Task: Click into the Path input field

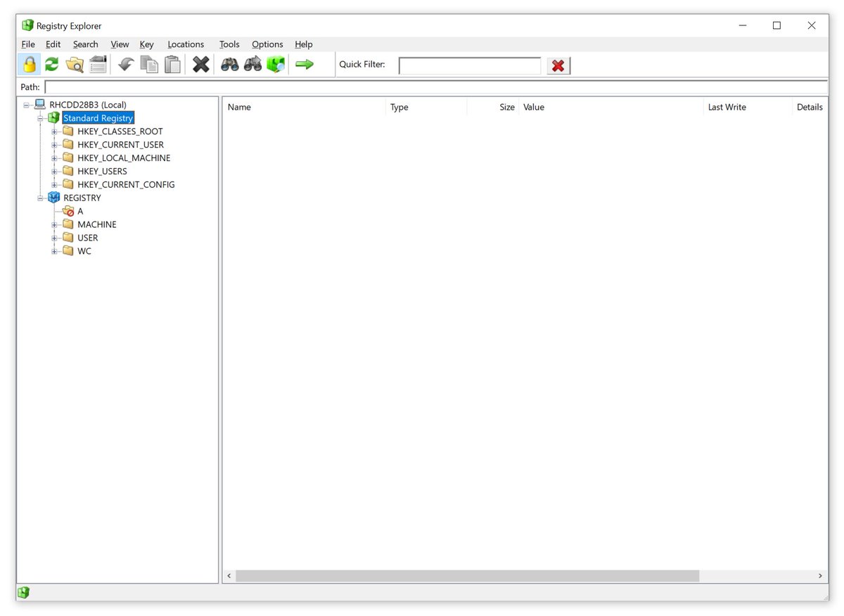Action: click(x=436, y=87)
